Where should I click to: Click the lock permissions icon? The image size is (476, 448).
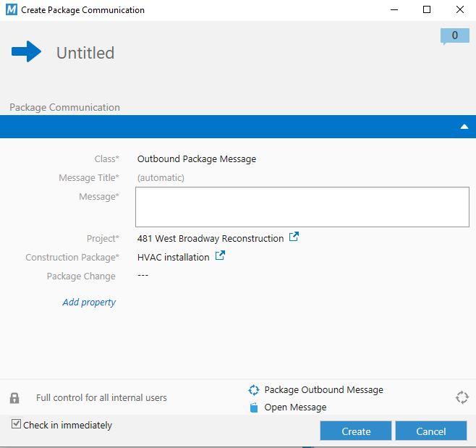[x=14, y=398]
